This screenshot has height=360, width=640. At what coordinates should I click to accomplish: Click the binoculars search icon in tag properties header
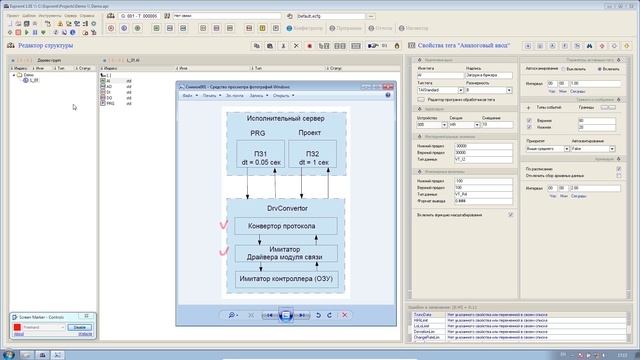[x=589, y=46]
